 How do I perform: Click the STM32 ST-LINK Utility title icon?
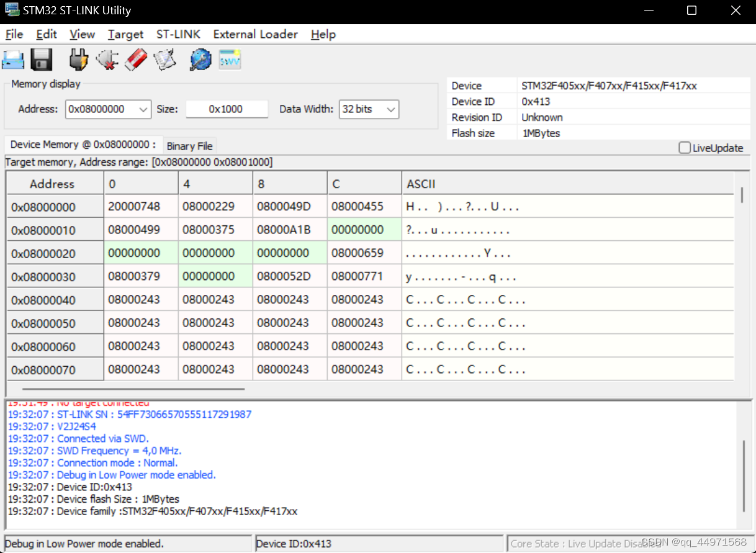point(12,11)
